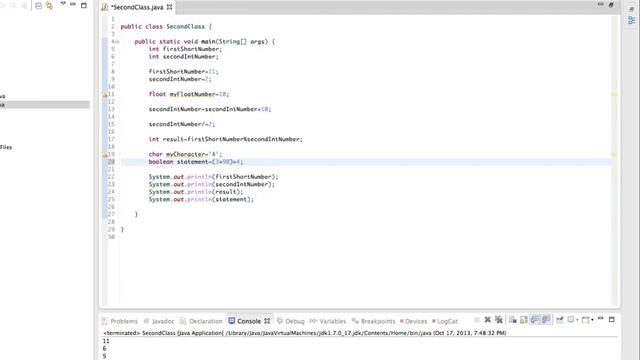The width and height of the screenshot is (640, 360).
Task: Click Restore icon in right trim bar
Action: tap(631, 9)
